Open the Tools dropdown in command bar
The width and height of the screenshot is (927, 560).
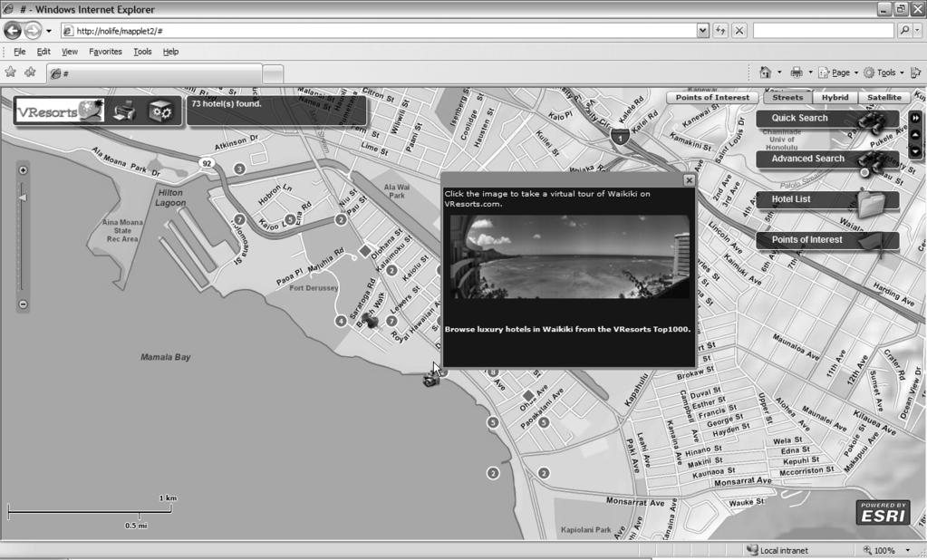(x=884, y=72)
